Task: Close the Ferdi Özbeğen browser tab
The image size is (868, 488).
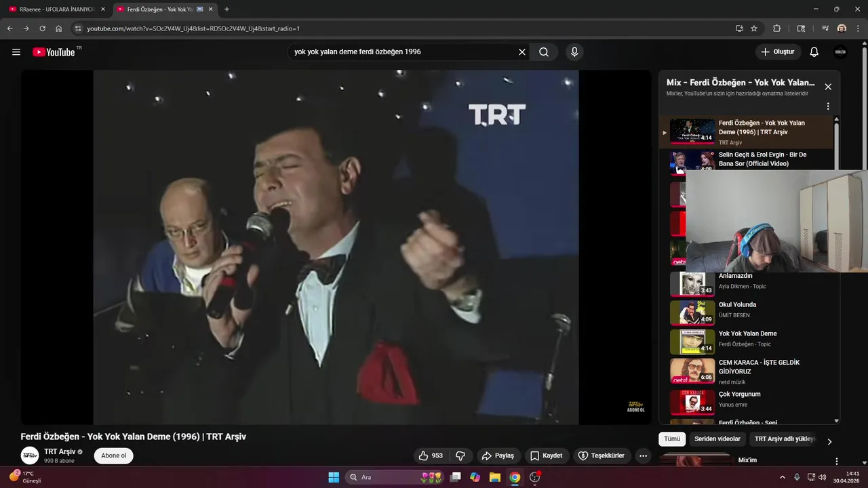Action: pyautogui.click(x=210, y=9)
